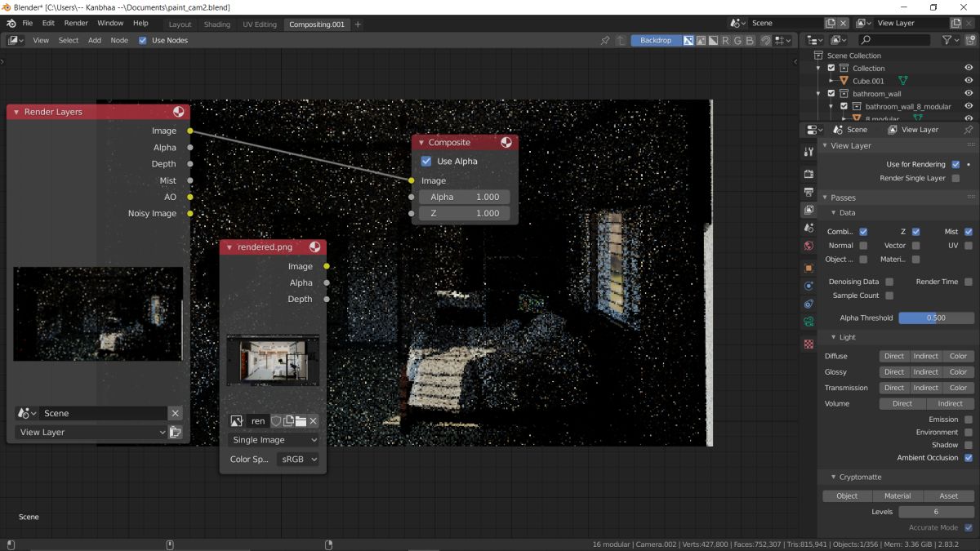Show only the red channel R
The width and height of the screenshot is (980, 551).
[725, 40]
